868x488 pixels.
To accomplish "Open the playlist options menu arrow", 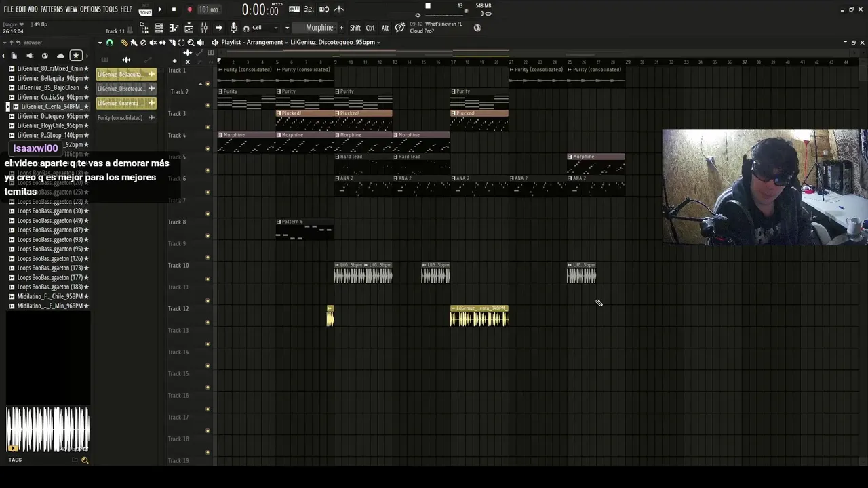I will [100, 43].
